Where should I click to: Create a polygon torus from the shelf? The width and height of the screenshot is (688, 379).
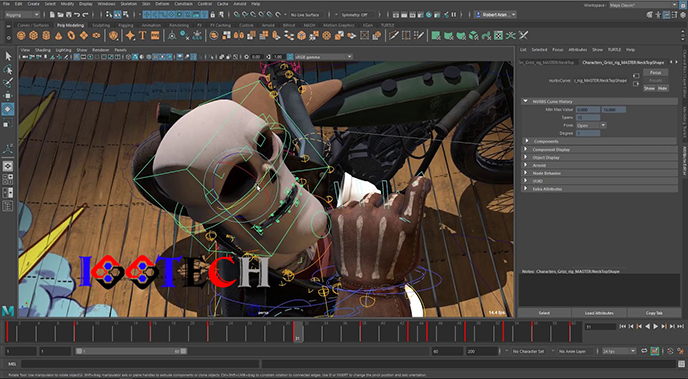tap(71, 36)
